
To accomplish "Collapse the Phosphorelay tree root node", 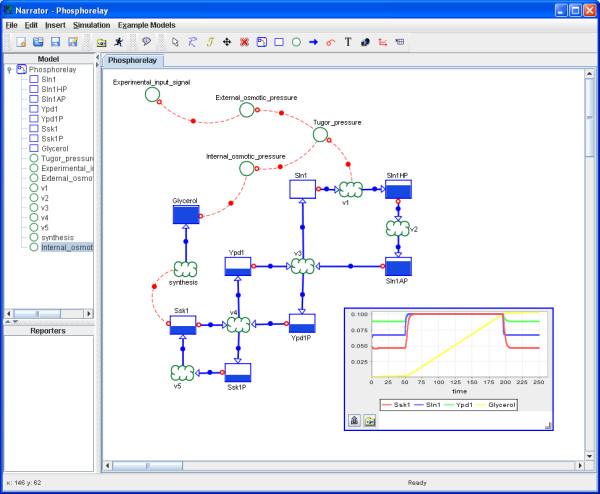I will pos(10,71).
